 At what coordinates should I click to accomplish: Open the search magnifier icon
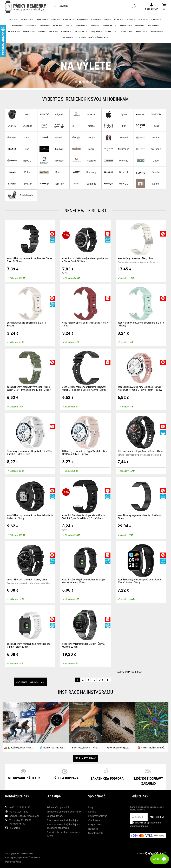134,6
